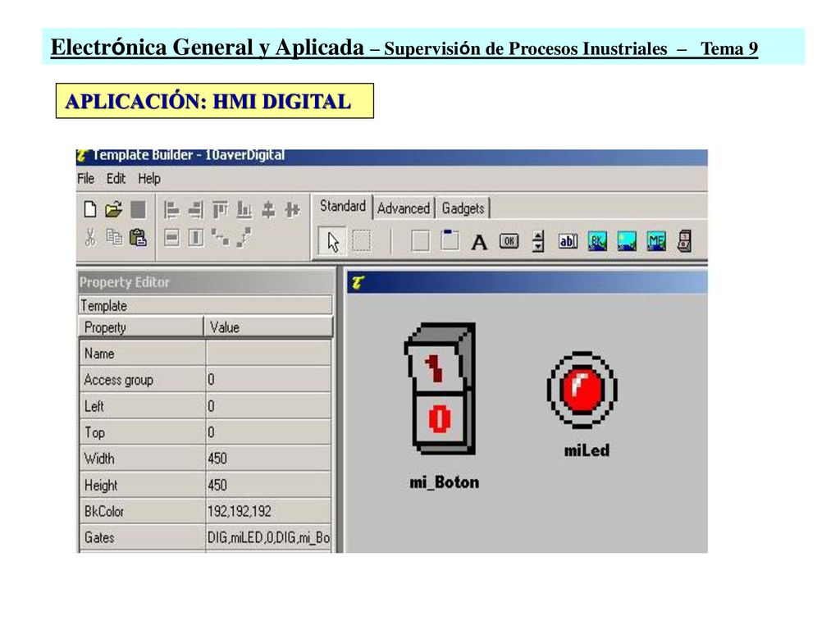The image size is (840, 630).
Task: Select the MF image control tool
Action: click(x=656, y=242)
